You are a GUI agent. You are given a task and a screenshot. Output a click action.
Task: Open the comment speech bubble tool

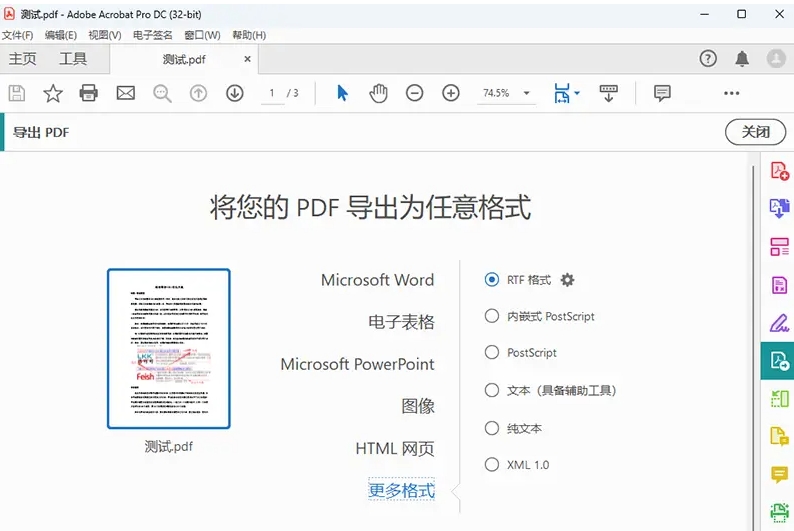(x=662, y=93)
